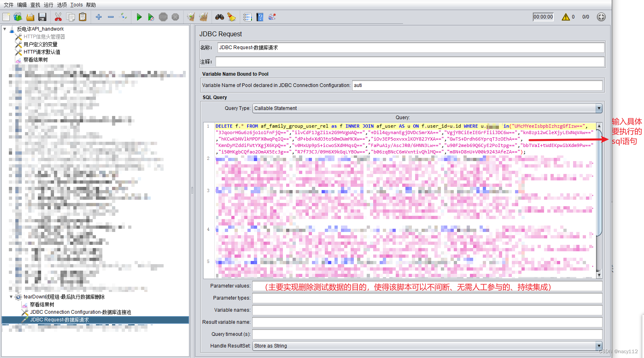
Task: Click the 名称 name input field
Action: click(411, 48)
